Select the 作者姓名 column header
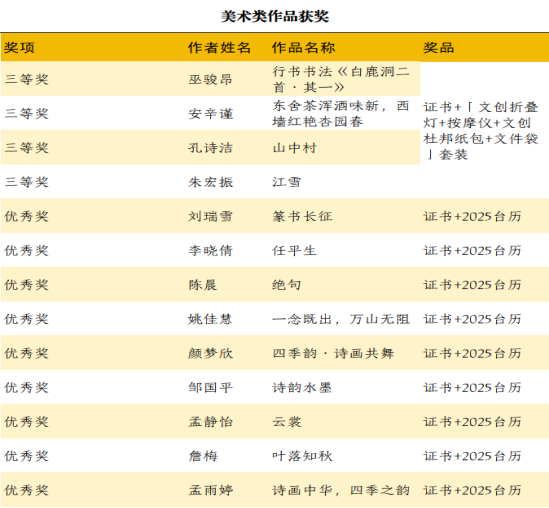The width and height of the screenshot is (549, 508). click(x=219, y=48)
